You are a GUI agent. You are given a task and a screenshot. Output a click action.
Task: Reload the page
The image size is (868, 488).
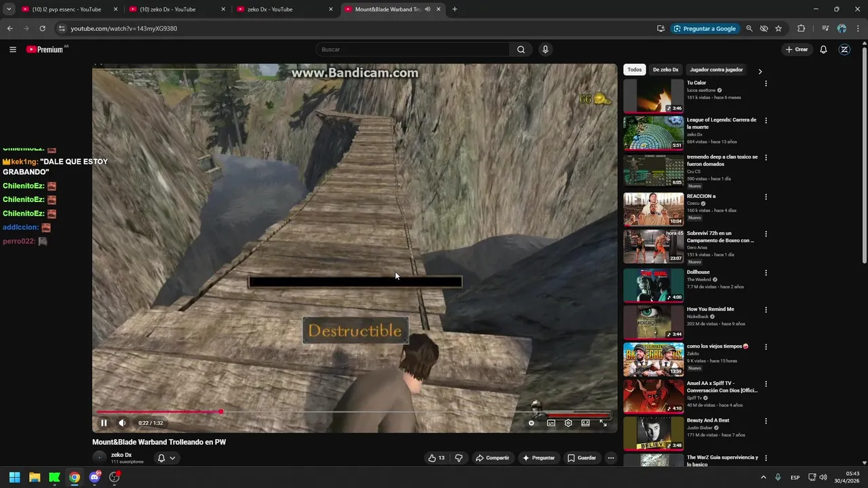42,28
